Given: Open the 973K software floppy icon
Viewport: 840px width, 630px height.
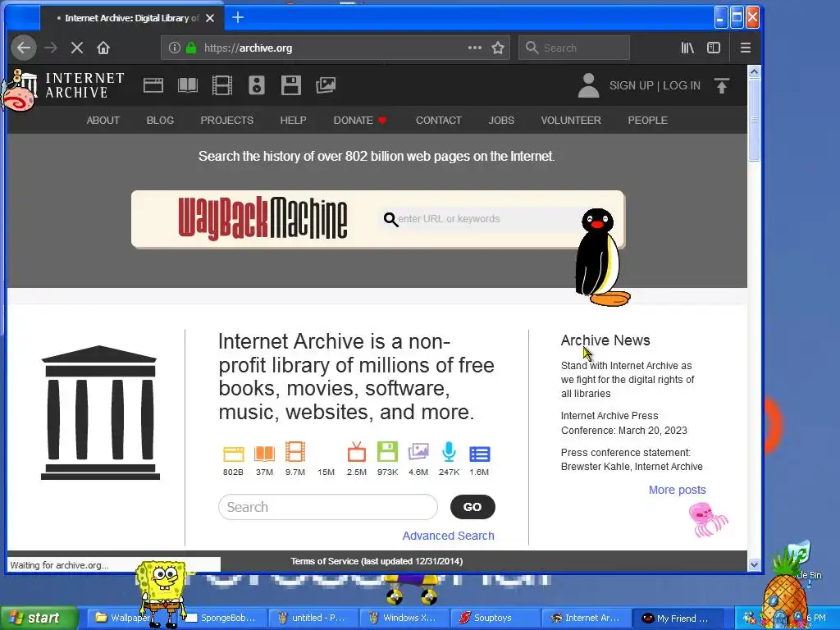Looking at the screenshot, I should (387, 452).
